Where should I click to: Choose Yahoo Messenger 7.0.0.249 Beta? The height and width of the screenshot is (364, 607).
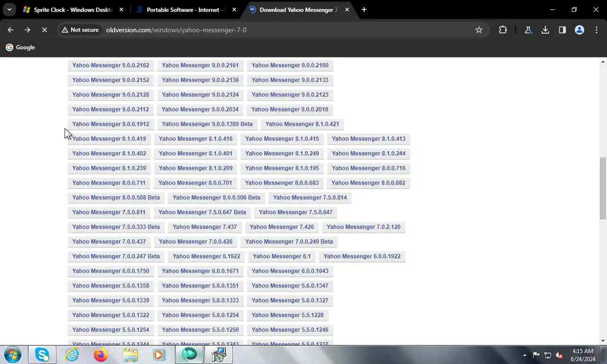(289, 242)
